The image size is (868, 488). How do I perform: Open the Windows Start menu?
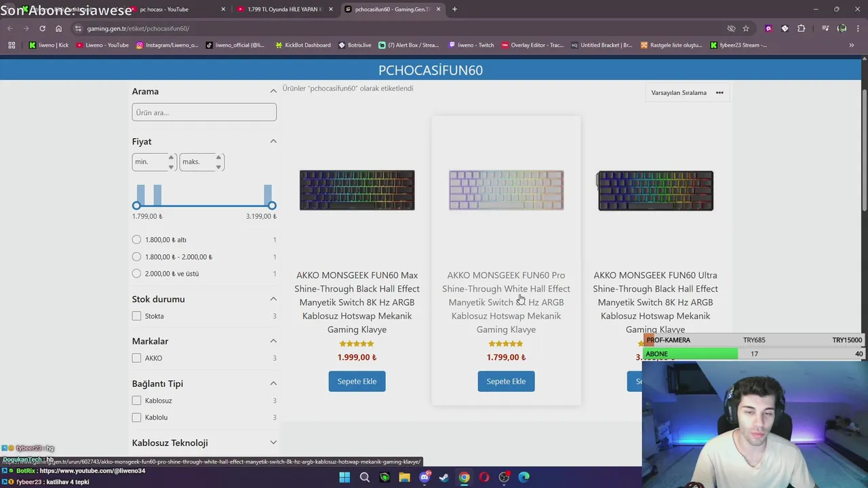pos(344,477)
